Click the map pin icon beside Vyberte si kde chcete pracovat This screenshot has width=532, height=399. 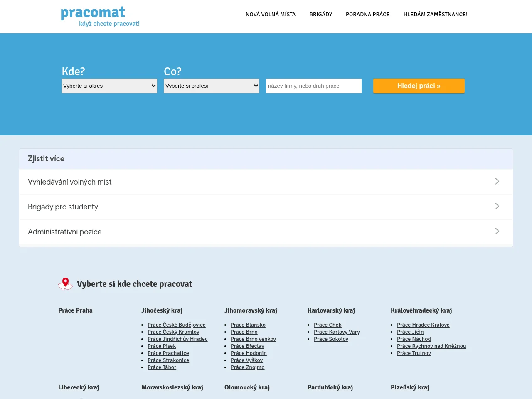[65, 284]
